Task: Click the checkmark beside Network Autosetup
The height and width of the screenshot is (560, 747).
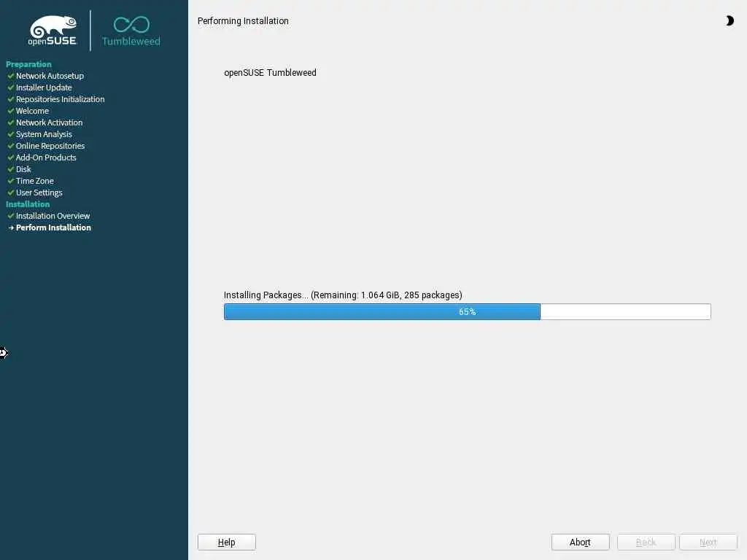Action: click(x=10, y=75)
